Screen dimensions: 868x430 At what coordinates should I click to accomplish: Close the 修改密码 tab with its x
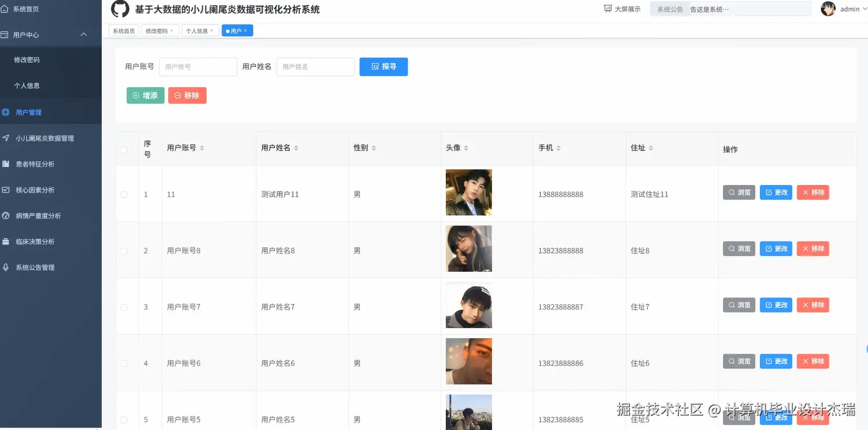pyautogui.click(x=171, y=31)
